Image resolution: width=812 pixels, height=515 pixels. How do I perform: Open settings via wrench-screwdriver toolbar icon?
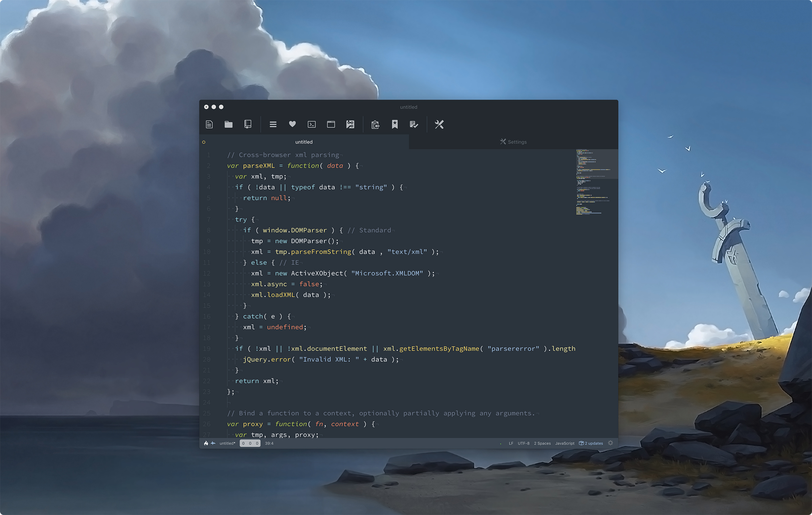pos(439,125)
